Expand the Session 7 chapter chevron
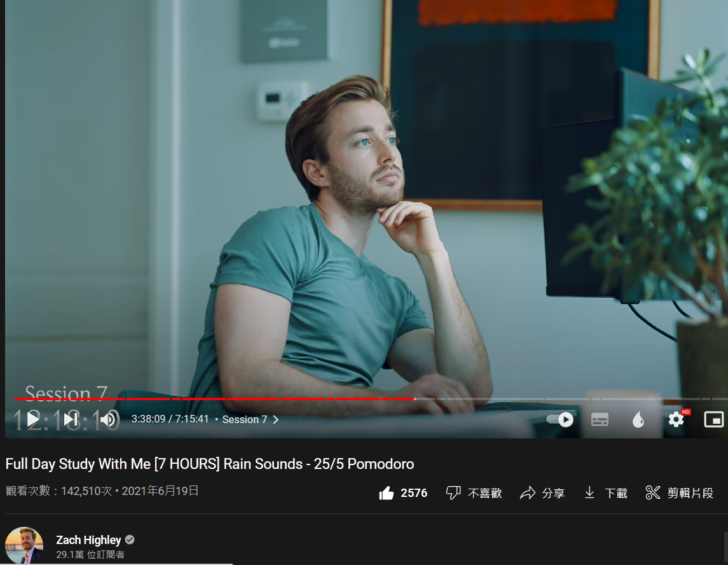728x565 pixels. point(276,419)
